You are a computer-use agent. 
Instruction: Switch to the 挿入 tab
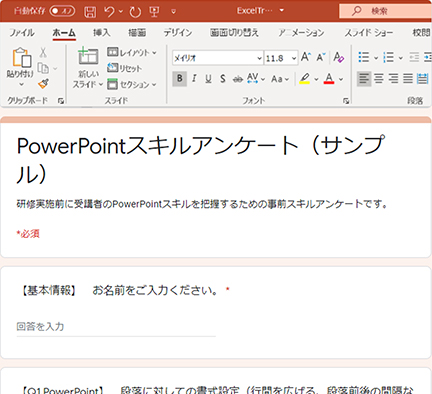click(x=101, y=33)
